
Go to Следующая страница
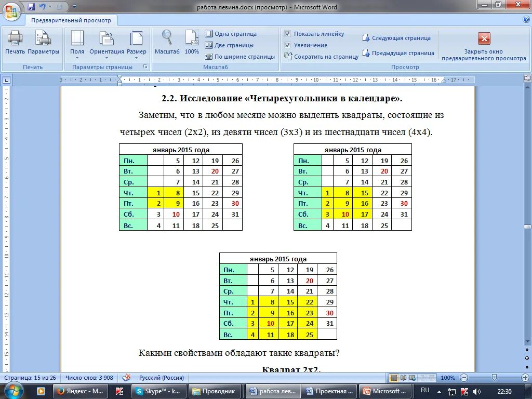[x=396, y=38]
